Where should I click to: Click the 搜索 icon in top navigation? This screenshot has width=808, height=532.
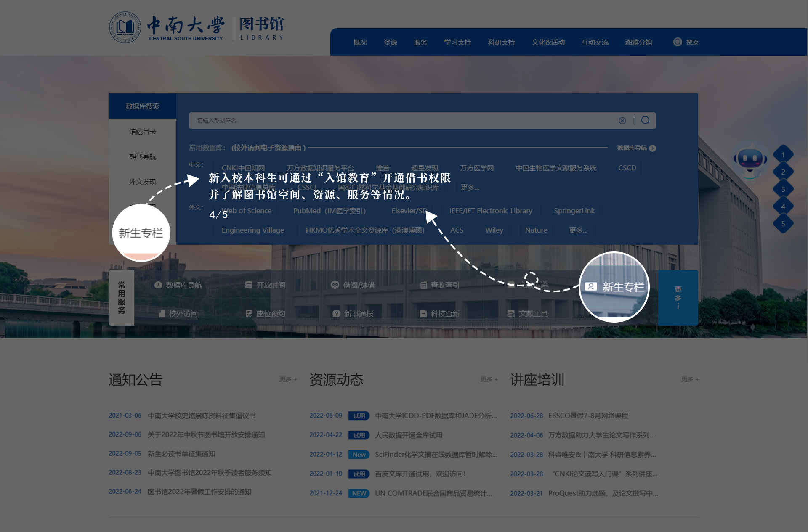[x=678, y=42]
